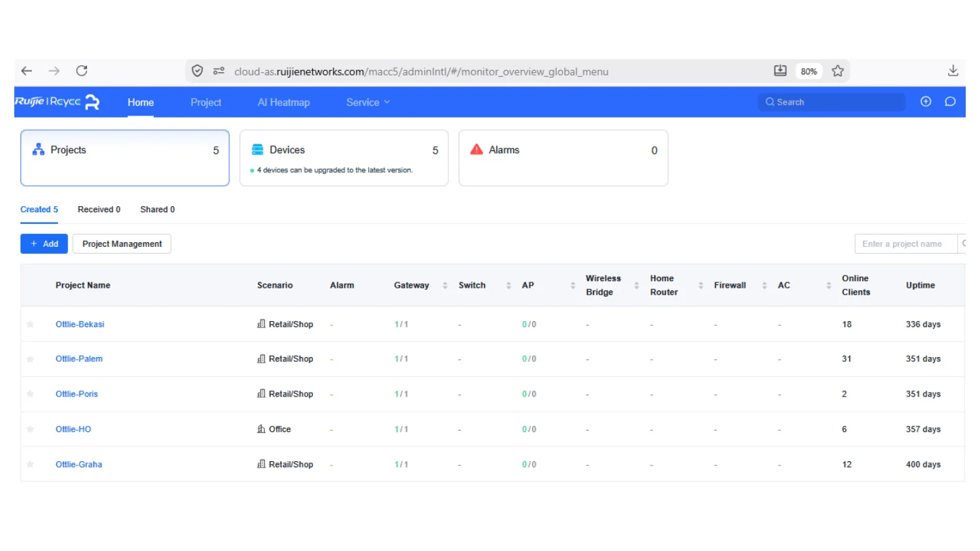Expand the Service dropdown menu
The image size is (980, 551).
(x=368, y=102)
